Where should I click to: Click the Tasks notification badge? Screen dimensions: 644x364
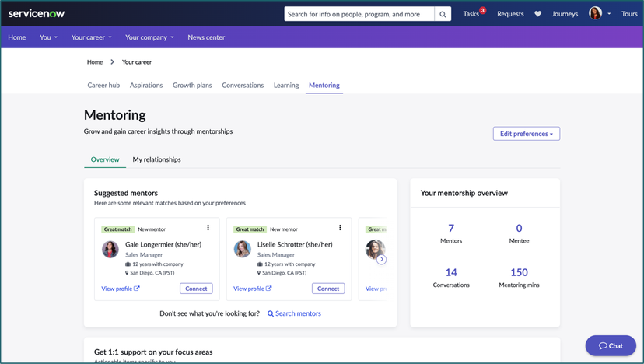click(x=483, y=10)
